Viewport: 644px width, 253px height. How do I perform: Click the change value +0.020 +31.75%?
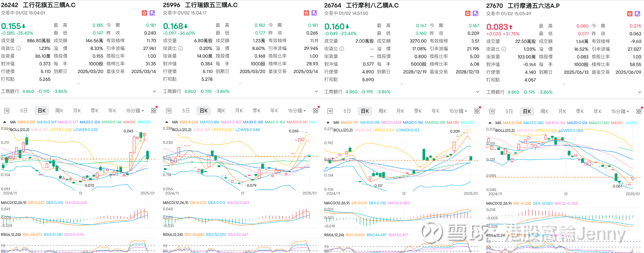(503, 34)
